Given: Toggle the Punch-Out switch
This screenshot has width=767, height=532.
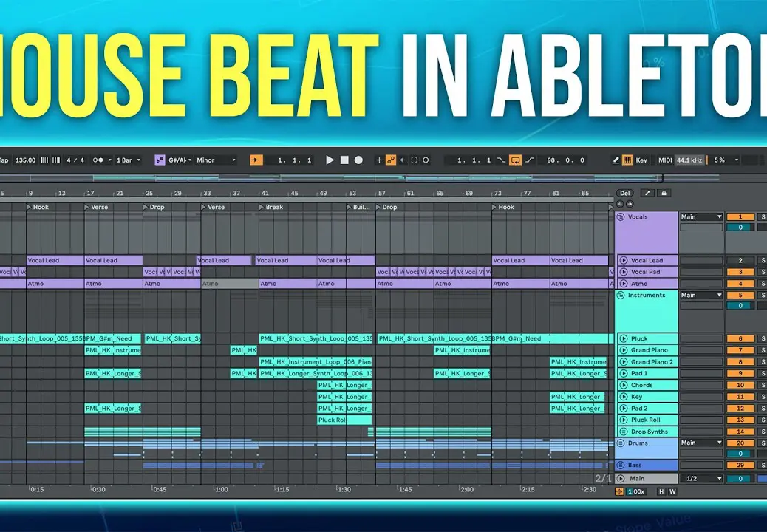Looking at the screenshot, I should [x=529, y=160].
